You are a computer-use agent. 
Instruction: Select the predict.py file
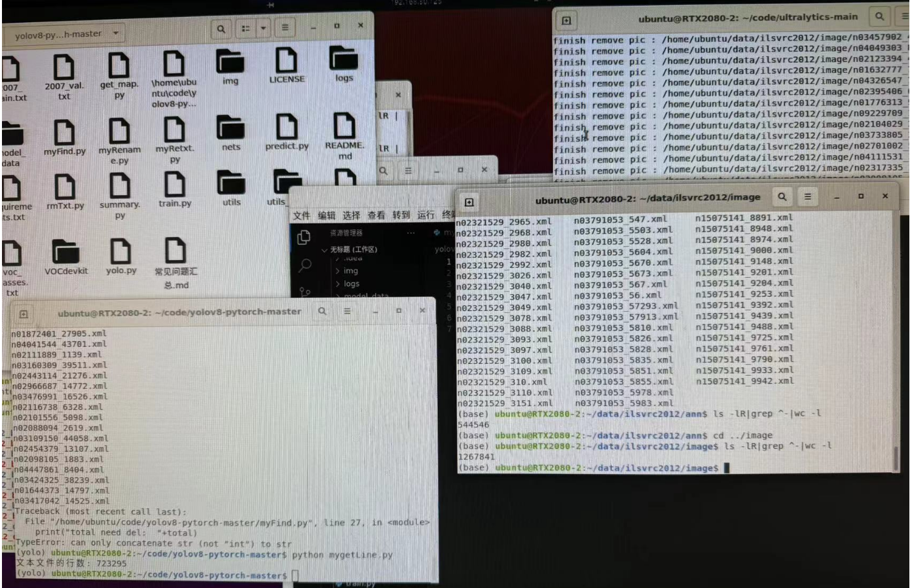[287, 132]
